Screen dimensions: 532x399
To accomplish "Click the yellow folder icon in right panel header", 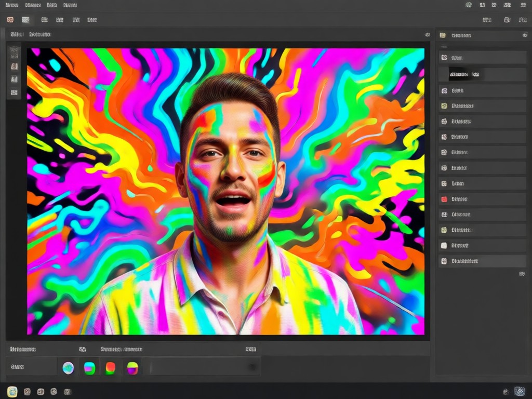I will click(443, 35).
